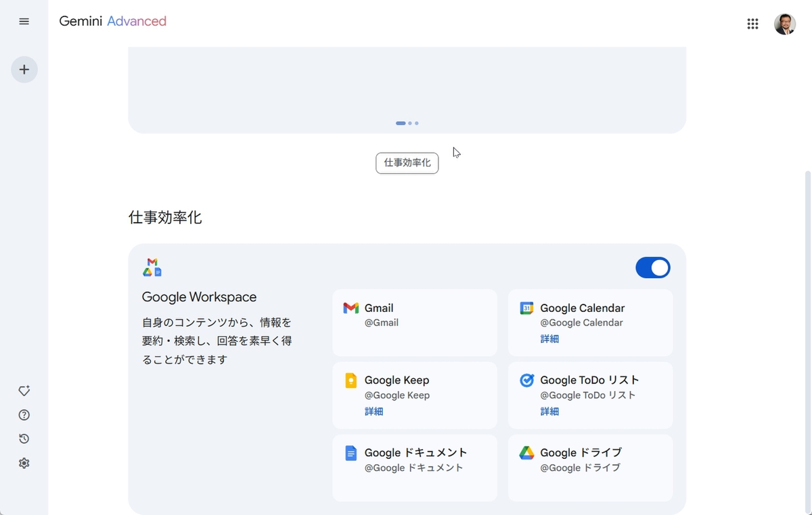Click the @Gmail mention text

point(382,323)
